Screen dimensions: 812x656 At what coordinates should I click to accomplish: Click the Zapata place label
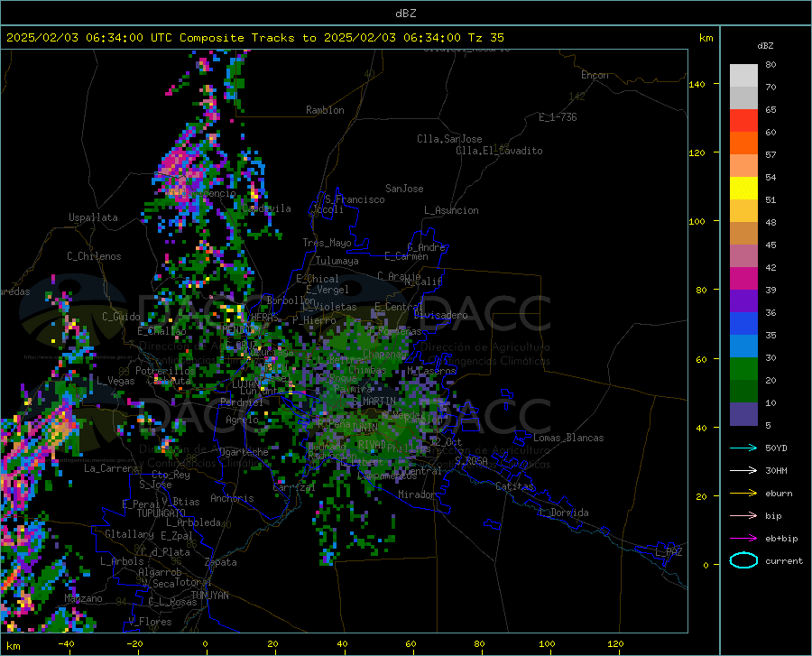click(x=221, y=562)
